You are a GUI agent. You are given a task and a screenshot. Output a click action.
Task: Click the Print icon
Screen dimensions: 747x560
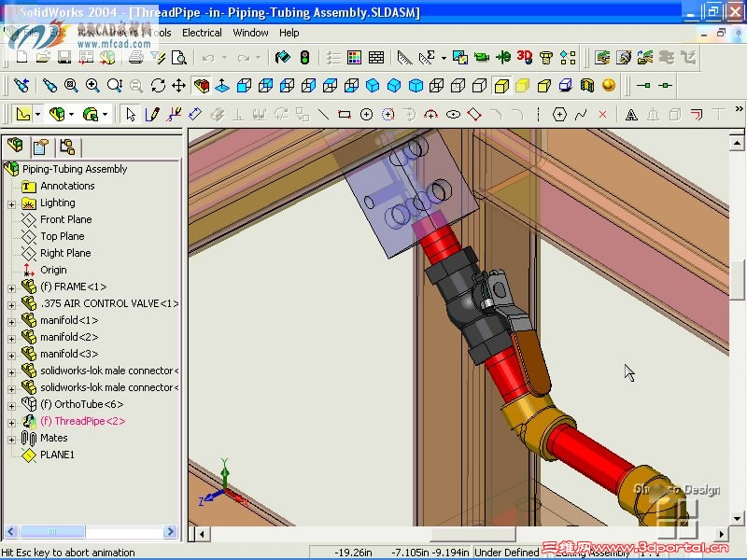(135, 58)
